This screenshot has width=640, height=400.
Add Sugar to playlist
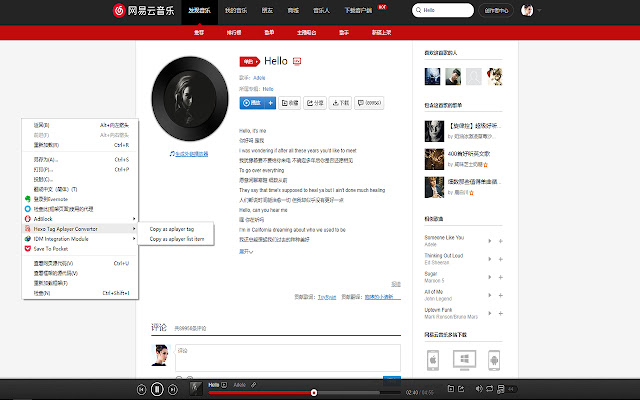[501, 277]
